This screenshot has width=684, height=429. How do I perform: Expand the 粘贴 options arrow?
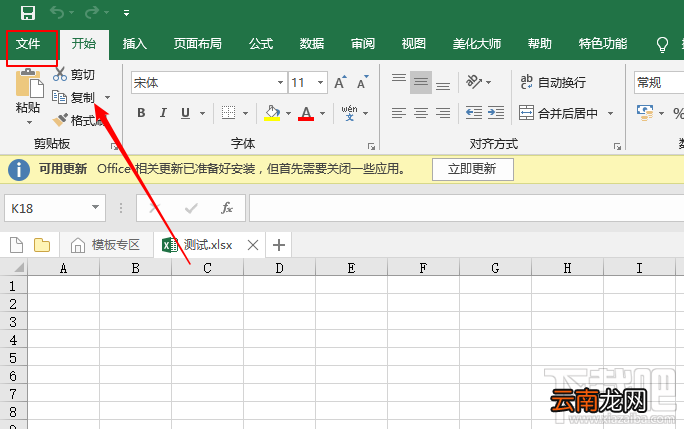(29, 123)
